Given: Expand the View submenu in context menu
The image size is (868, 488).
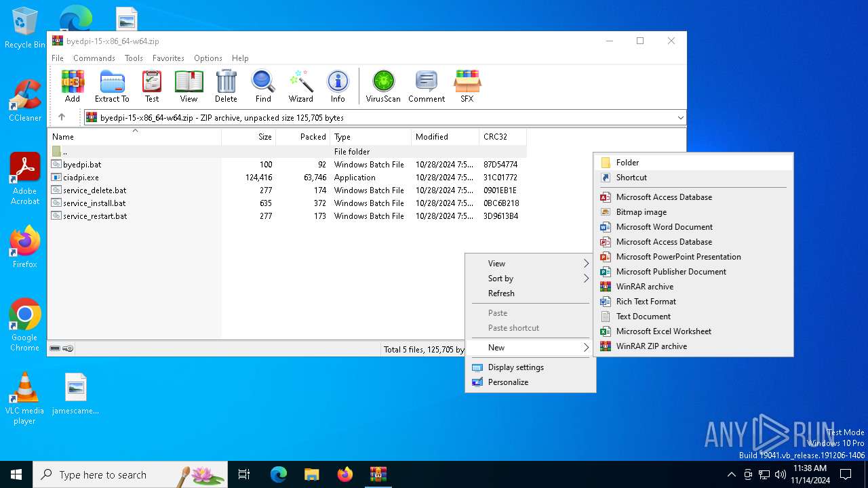Looking at the screenshot, I should click(x=530, y=264).
